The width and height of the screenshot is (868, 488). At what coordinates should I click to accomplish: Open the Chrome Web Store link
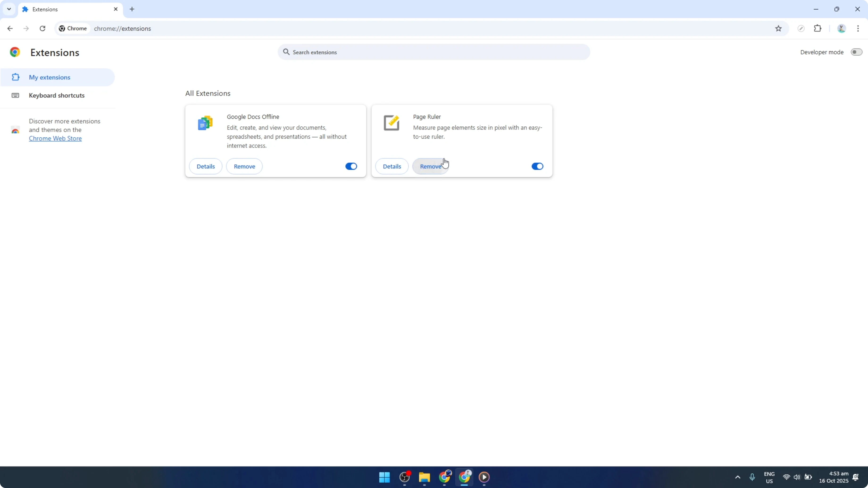pos(55,138)
